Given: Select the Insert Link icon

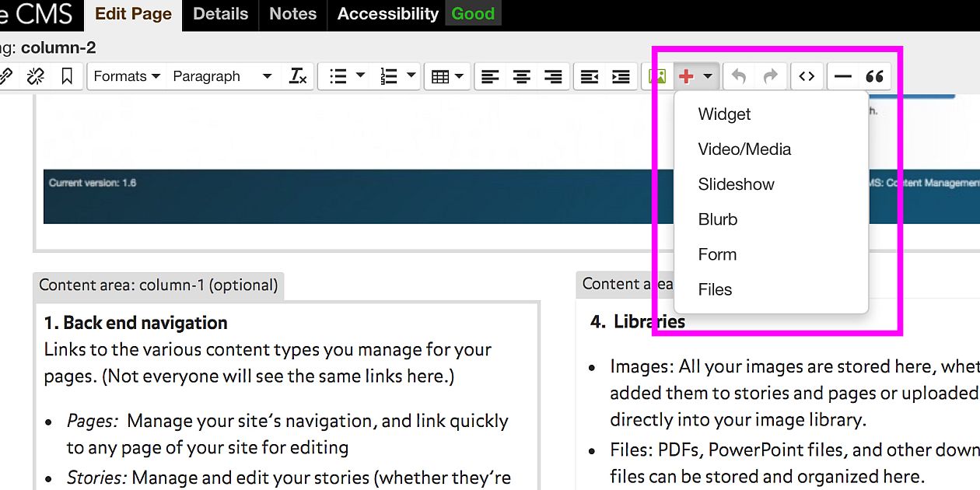Looking at the screenshot, I should coord(6,75).
